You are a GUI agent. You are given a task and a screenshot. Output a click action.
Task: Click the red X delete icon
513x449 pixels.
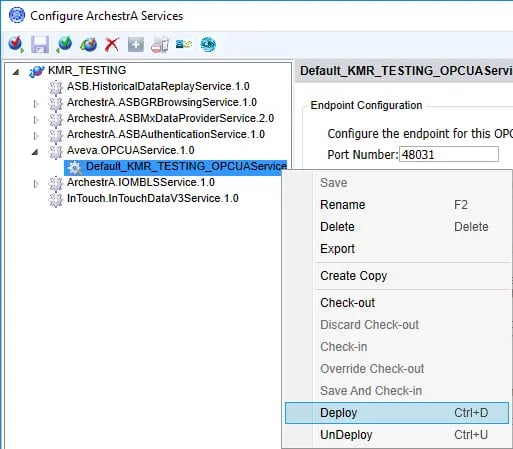[112, 44]
